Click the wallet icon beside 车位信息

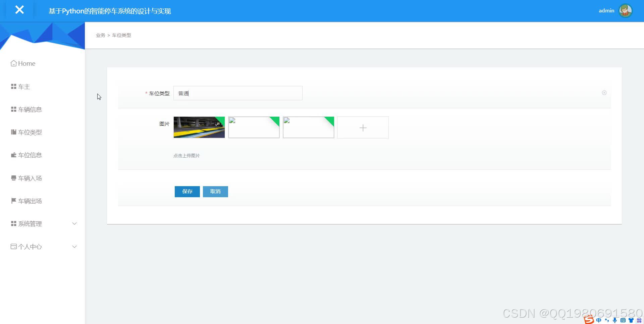(13, 155)
